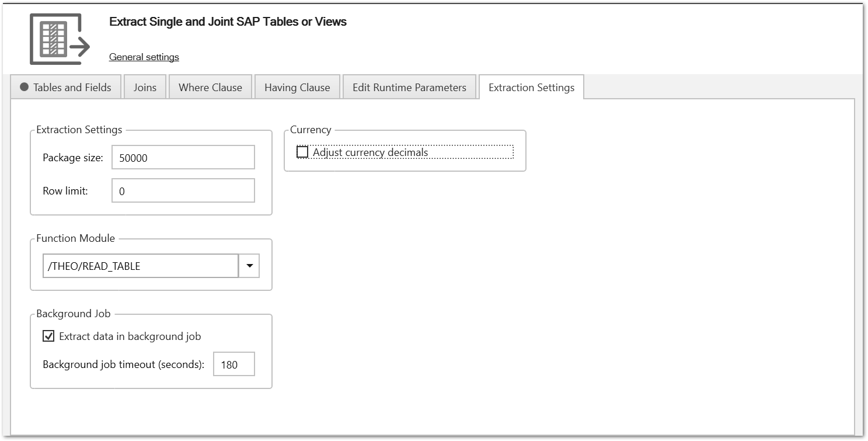Uncheck Extract data in background job box
The image size is (868, 441).
48,336
